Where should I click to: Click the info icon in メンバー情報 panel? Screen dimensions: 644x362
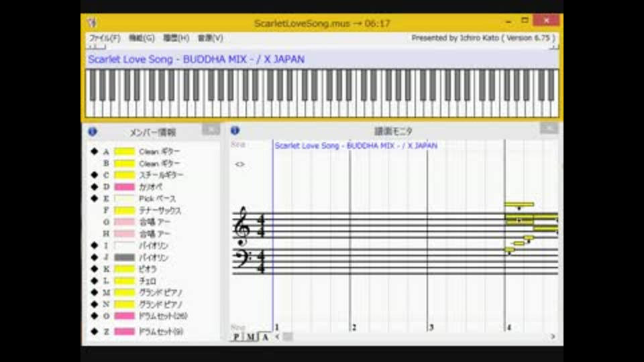93,132
